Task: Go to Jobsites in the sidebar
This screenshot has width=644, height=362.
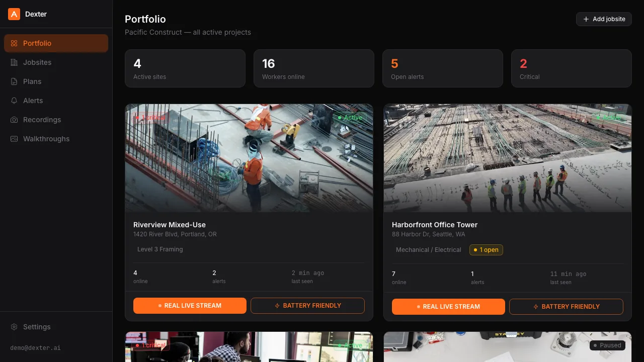Action: pos(56,62)
